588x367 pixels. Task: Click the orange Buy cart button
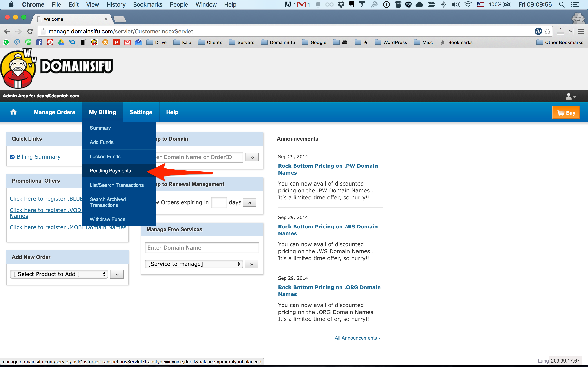[x=566, y=113]
